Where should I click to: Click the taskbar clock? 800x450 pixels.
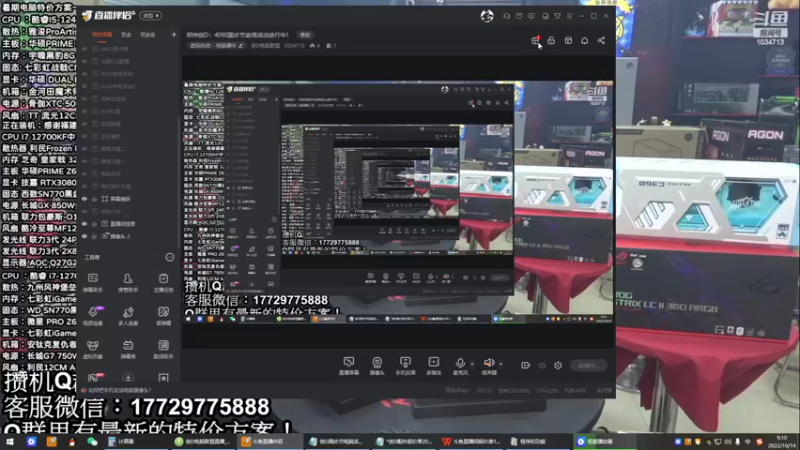[782, 442]
